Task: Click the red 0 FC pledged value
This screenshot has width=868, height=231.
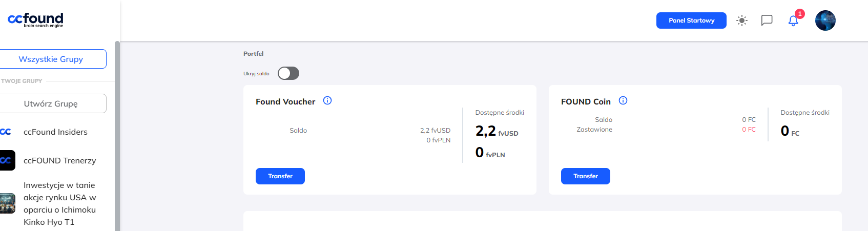Action: (x=749, y=130)
